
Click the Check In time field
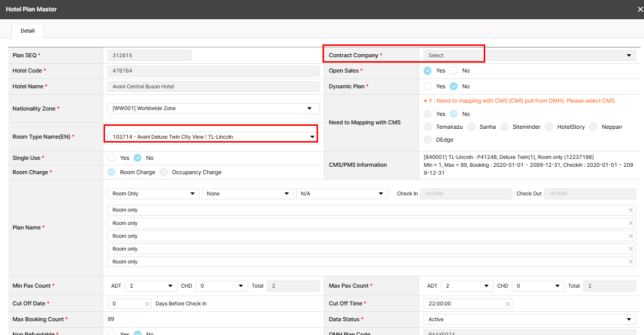coord(465,194)
